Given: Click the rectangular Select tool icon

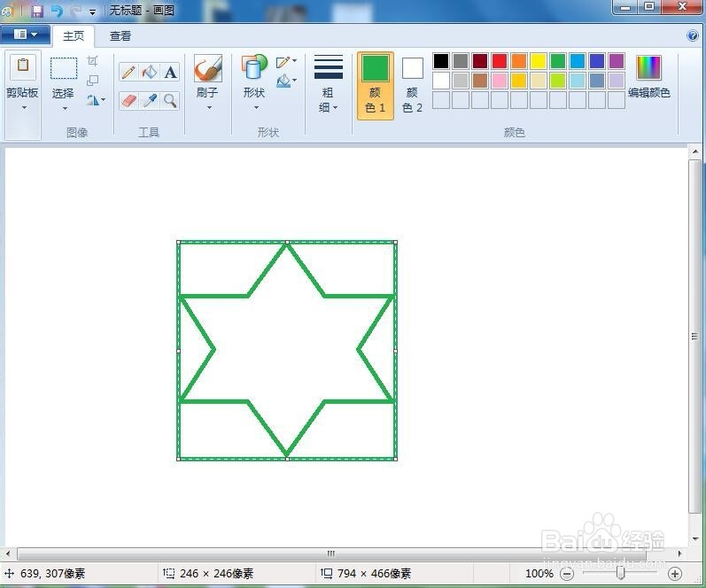Looking at the screenshot, I should coord(64,68).
